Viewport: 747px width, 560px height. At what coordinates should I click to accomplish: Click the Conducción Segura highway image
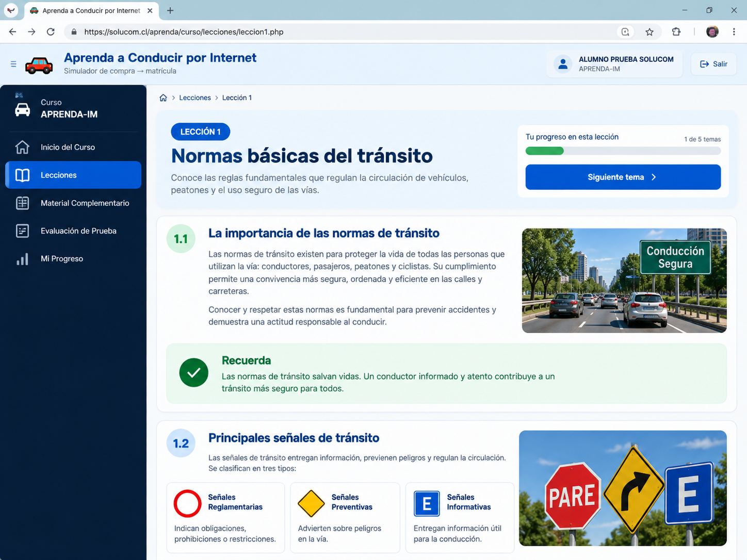pos(624,281)
